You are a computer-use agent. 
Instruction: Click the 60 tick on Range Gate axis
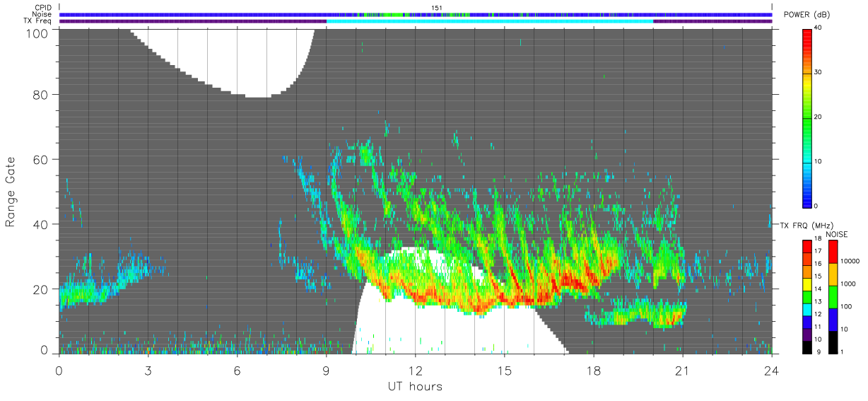pos(40,160)
